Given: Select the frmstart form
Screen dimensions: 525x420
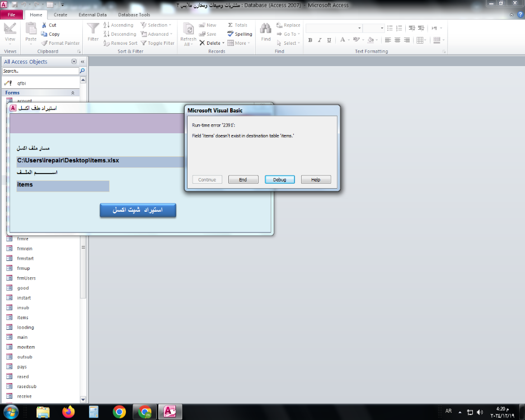Looking at the screenshot, I should (25, 258).
